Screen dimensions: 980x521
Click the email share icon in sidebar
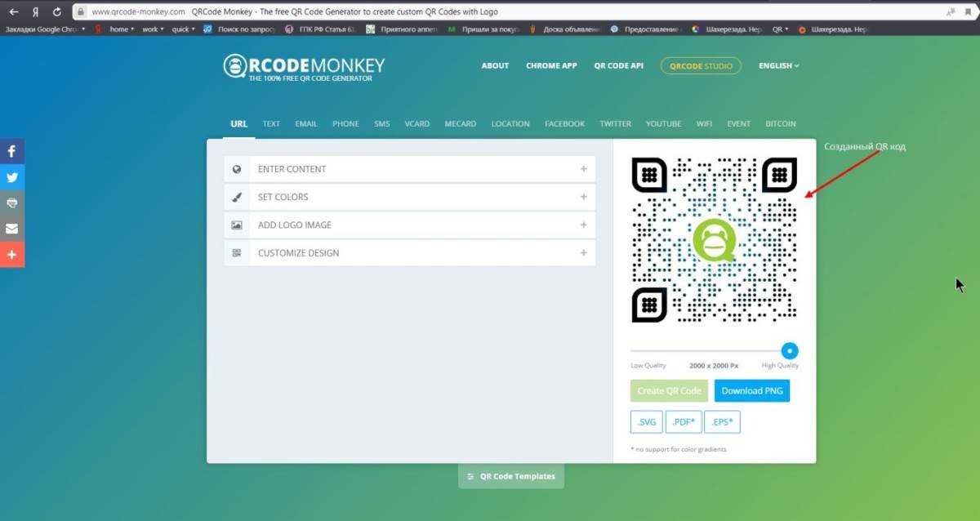(x=12, y=229)
